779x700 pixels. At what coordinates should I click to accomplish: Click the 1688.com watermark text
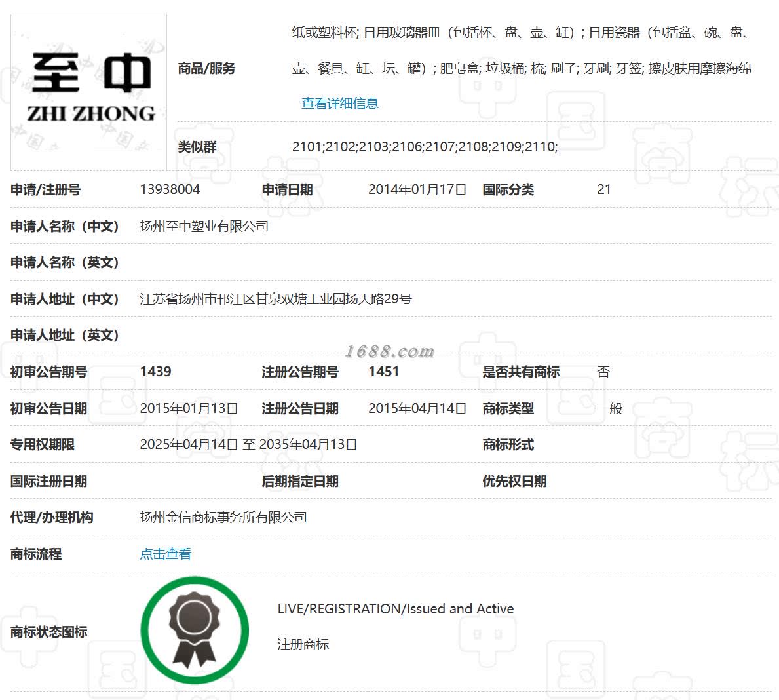389,351
